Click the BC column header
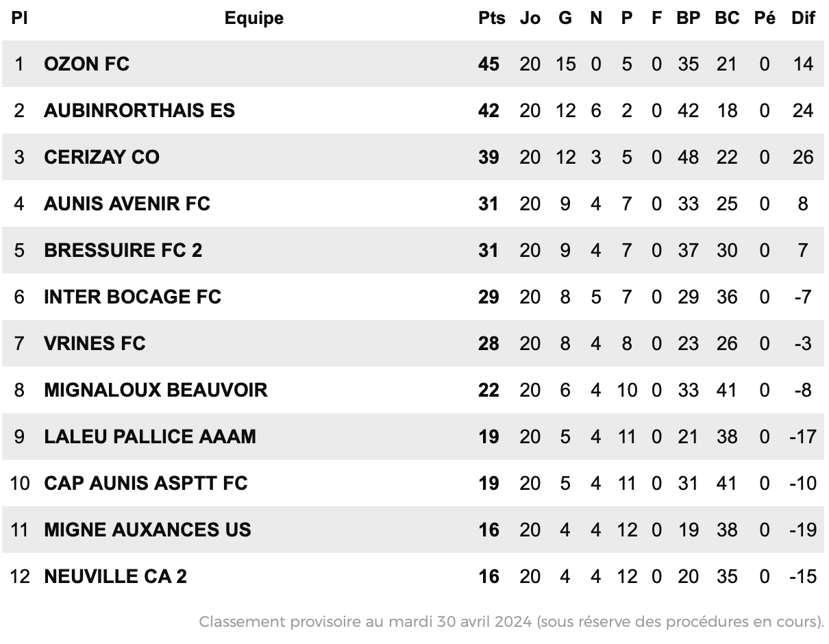829x644 pixels. point(727,18)
